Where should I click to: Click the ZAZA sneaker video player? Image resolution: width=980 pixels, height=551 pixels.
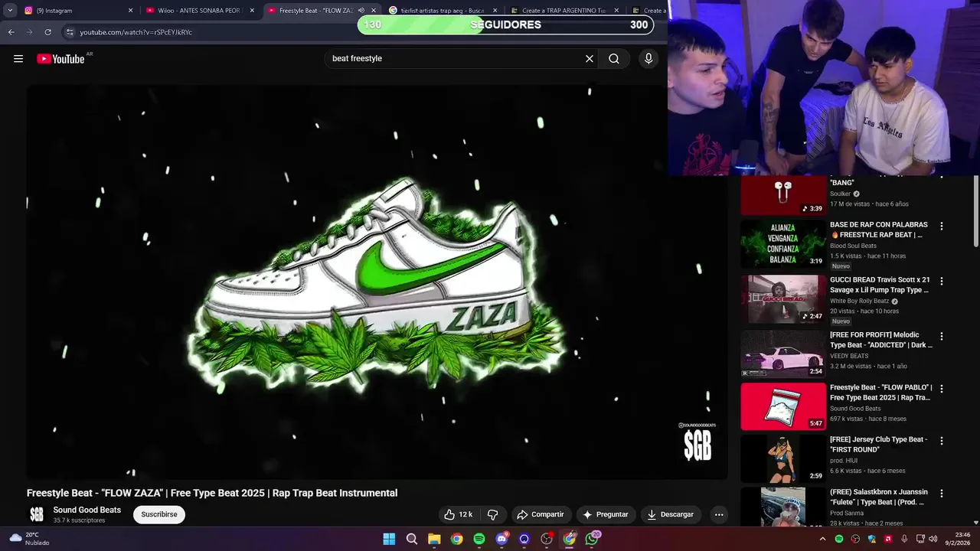pyautogui.click(x=377, y=282)
